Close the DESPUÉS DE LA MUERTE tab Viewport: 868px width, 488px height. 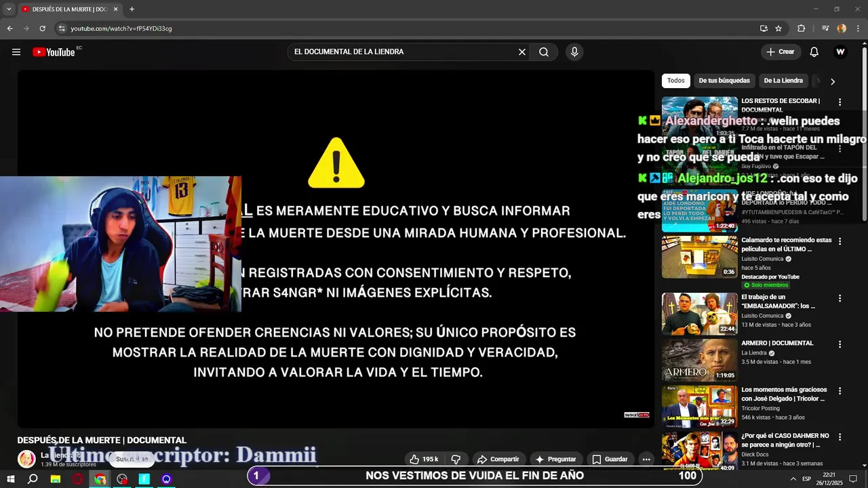click(x=115, y=9)
